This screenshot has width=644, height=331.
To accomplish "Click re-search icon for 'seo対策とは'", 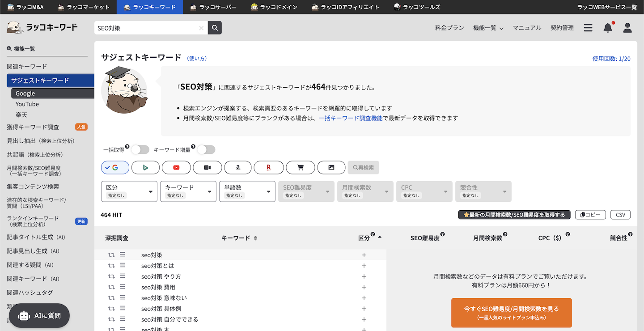I will (111, 266).
